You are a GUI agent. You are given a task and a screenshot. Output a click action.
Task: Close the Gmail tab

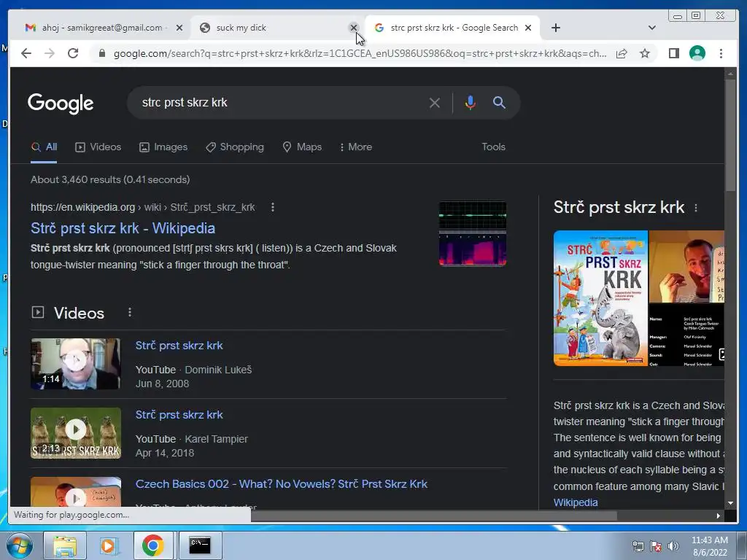point(179,28)
